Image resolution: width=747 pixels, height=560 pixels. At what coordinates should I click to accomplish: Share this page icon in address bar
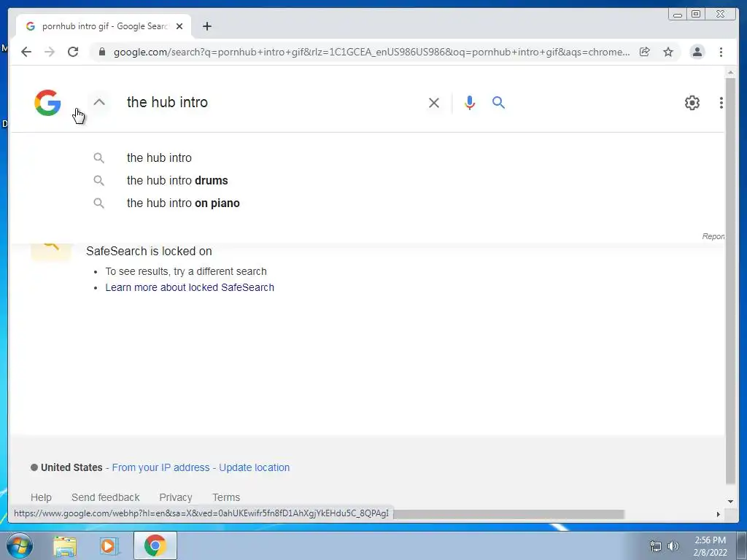(645, 52)
